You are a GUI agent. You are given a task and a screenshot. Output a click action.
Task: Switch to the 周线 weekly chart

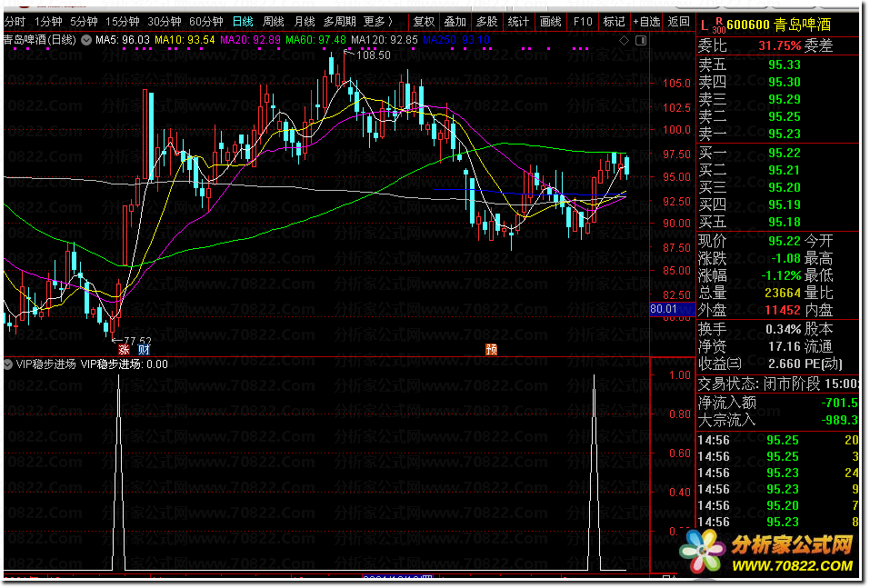(274, 22)
